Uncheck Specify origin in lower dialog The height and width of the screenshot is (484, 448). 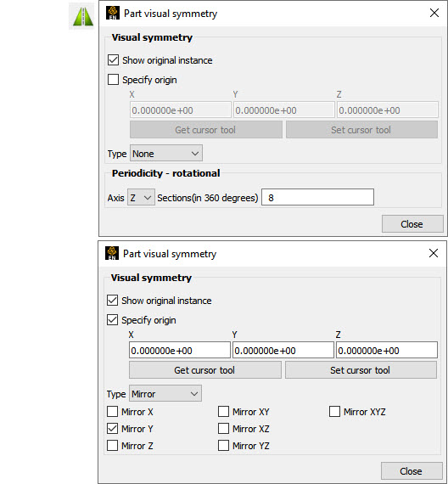[112, 319]
